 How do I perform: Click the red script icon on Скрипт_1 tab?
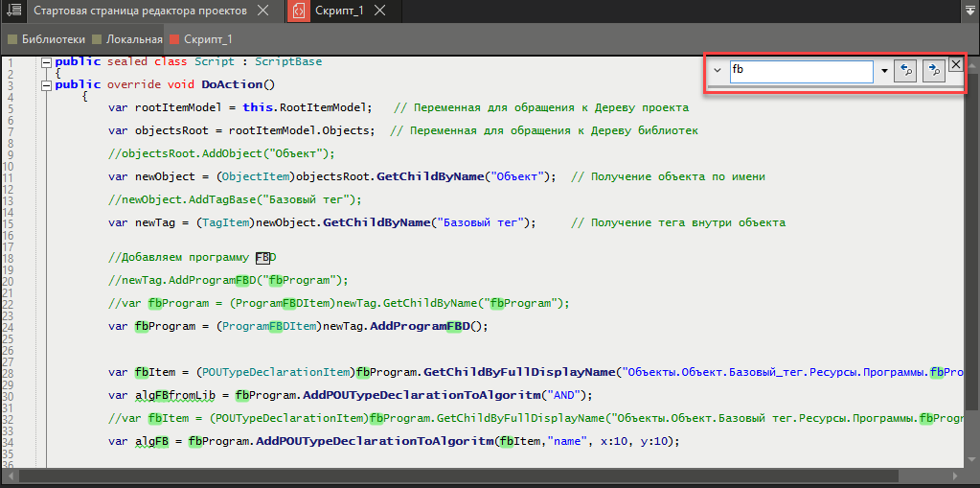pyautogui.click(x=299, y=12)
